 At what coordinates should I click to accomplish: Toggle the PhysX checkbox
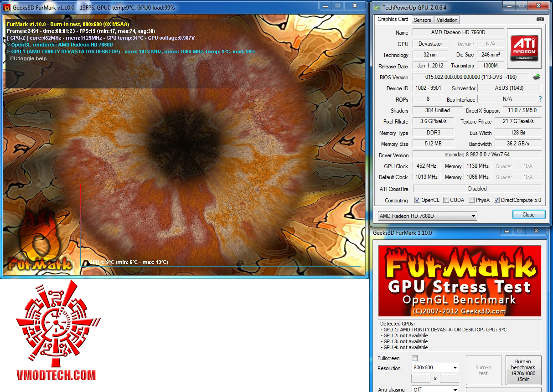coord(471,200)
